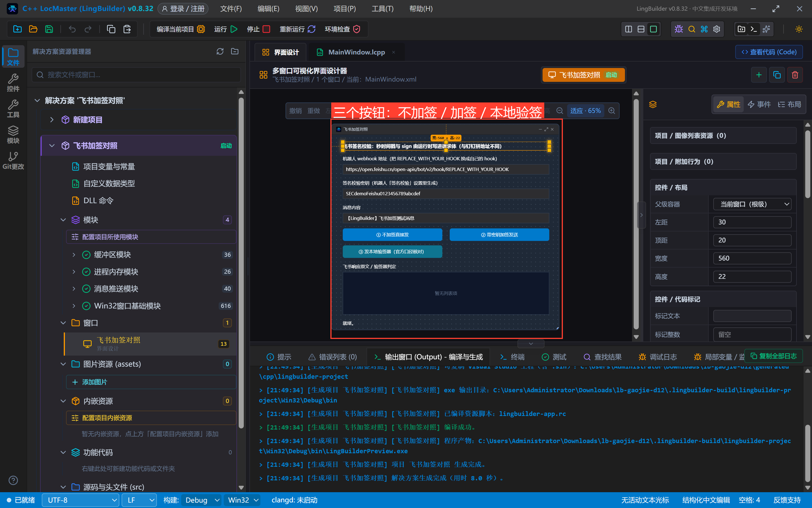The width and height of the screenshot is (812, 508).
Task: Refresh the solution explorer
Action: [220, 51]
